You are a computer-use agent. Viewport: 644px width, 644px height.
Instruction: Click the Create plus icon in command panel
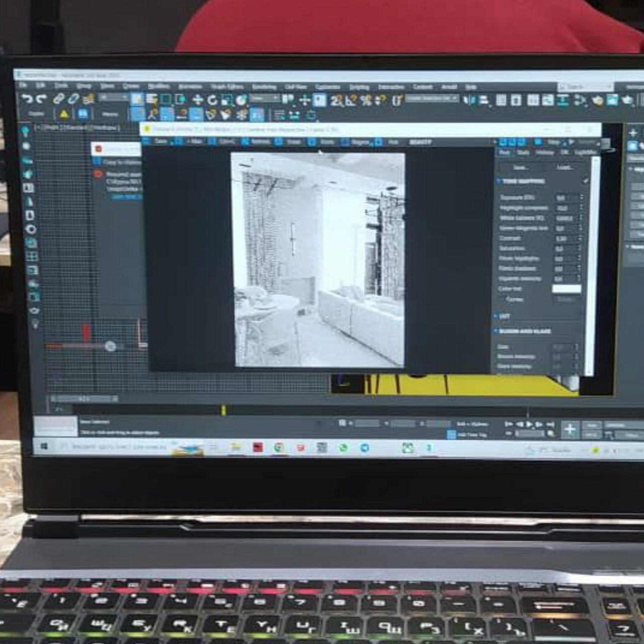[633, 133]
